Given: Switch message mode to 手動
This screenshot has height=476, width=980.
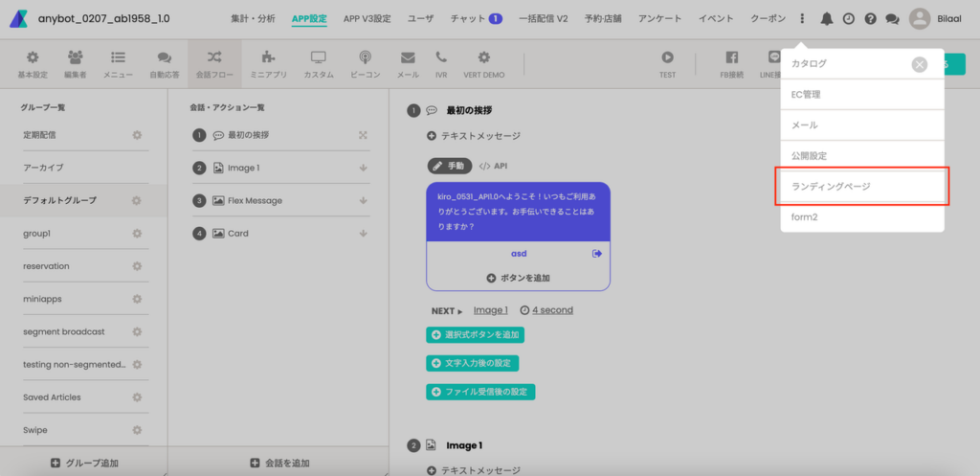Looking at the screenshot, I should pyautogui.click(x=449, y=166).
